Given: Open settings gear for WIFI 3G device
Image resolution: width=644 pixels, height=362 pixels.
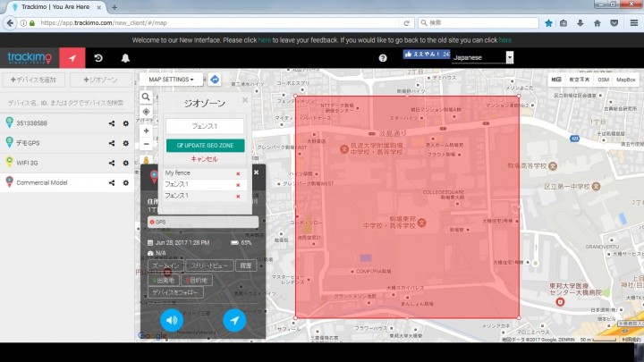Looking at the screenshot, I should (126, 163).
